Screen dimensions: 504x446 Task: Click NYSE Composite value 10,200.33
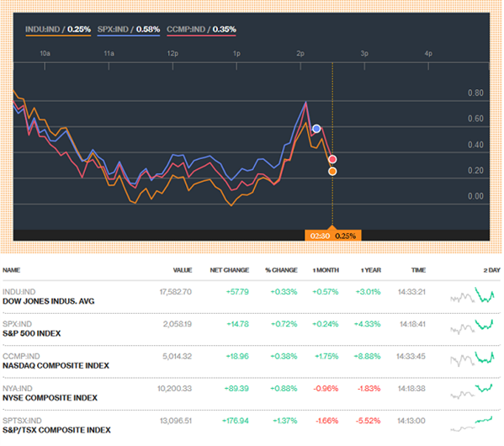[174, 389]
